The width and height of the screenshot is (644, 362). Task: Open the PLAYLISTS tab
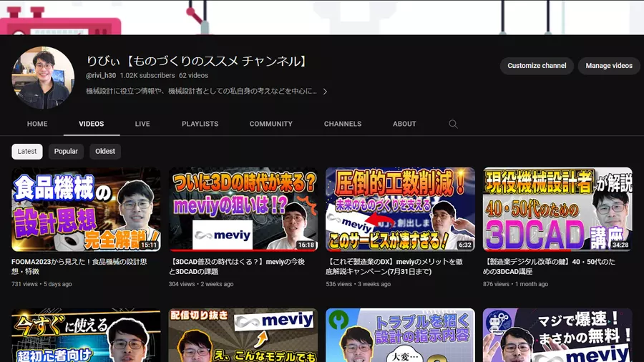pos(200,124)
